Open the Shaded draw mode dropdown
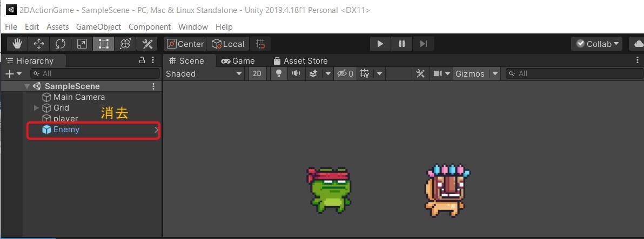This screenshot has height=239, width=644. [x=204, y=74]
